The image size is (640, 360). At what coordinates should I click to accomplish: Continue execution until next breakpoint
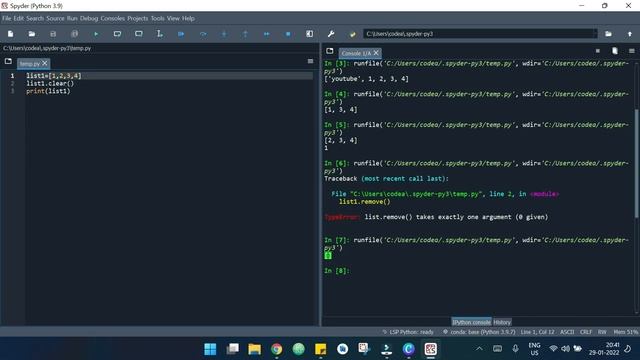point(267,34)
